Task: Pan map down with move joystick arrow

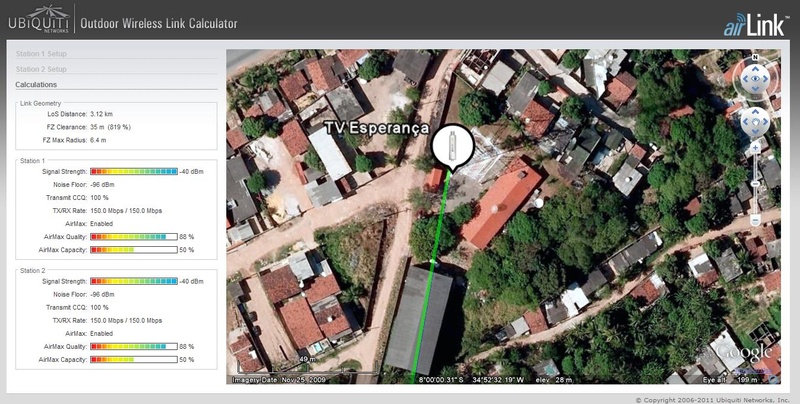Action: click(755, 132)
